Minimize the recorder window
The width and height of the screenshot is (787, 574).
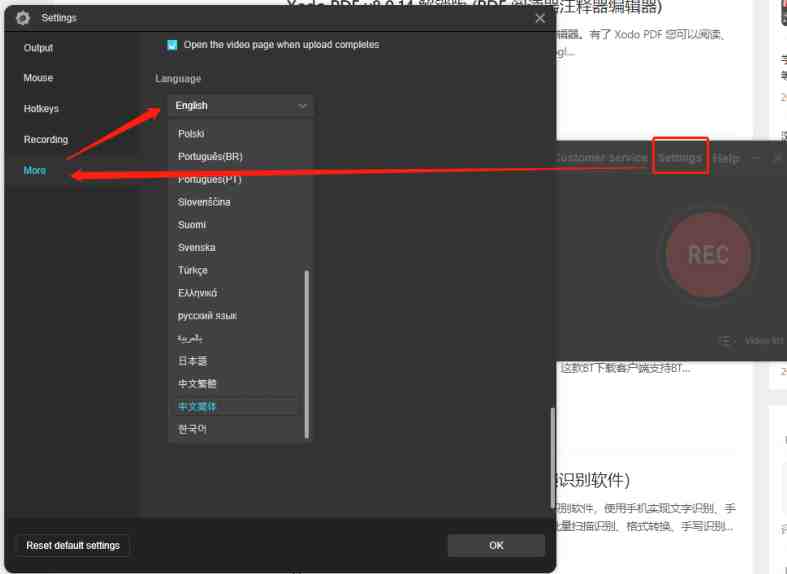pos(757,158)
